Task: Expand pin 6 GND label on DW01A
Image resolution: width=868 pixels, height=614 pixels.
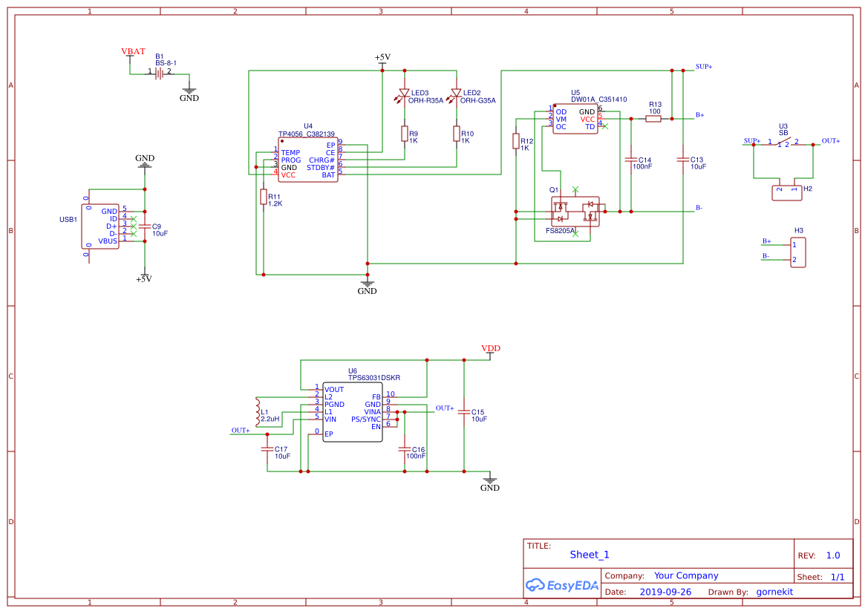Action: (x=587, y=112)
